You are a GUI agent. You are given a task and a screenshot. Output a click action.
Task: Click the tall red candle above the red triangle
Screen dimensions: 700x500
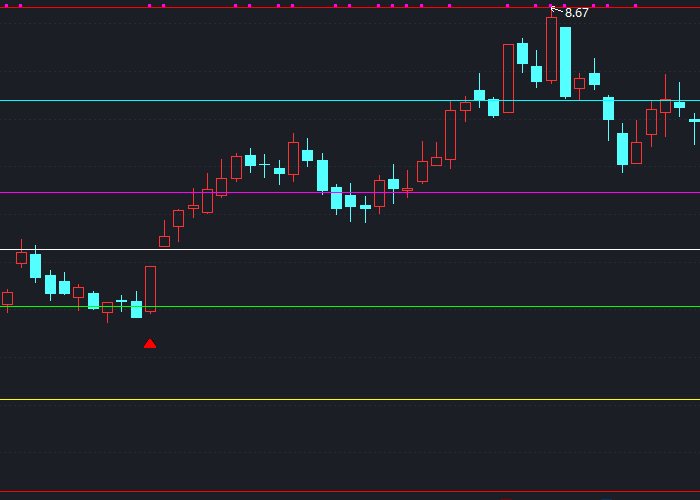tap(150, 289)
